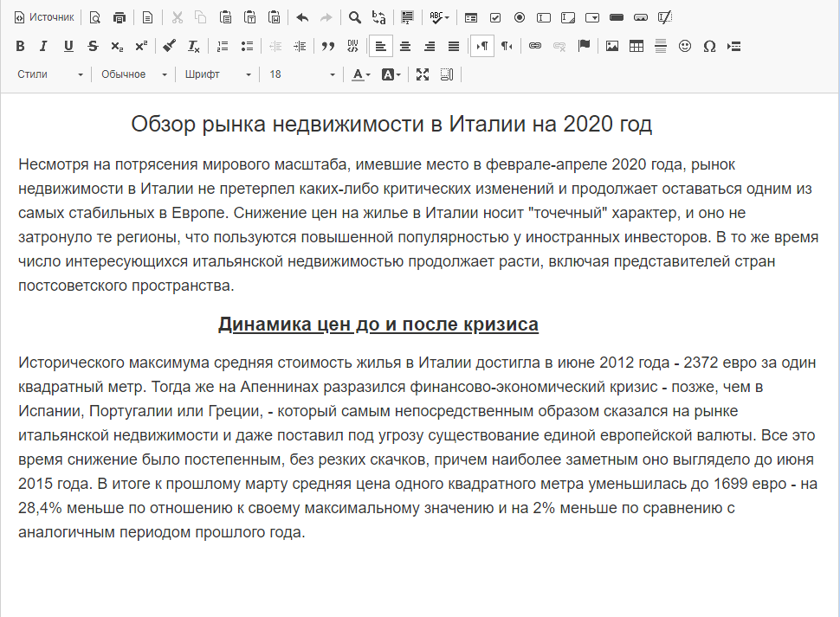Insert a horizontal line

point(661,46)
